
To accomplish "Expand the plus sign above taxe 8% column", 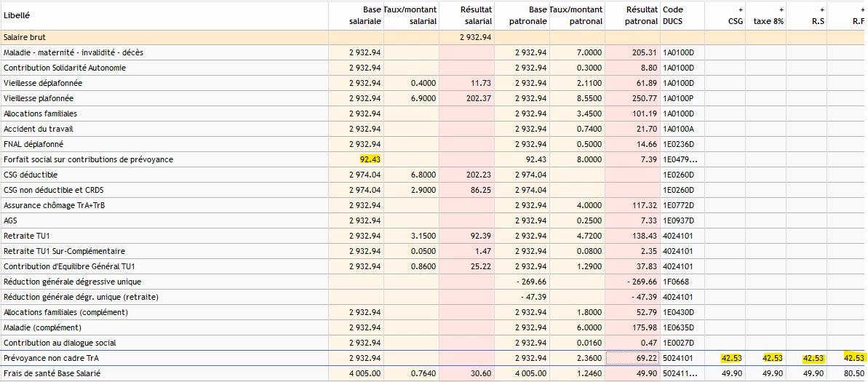I will click(782, 9).
